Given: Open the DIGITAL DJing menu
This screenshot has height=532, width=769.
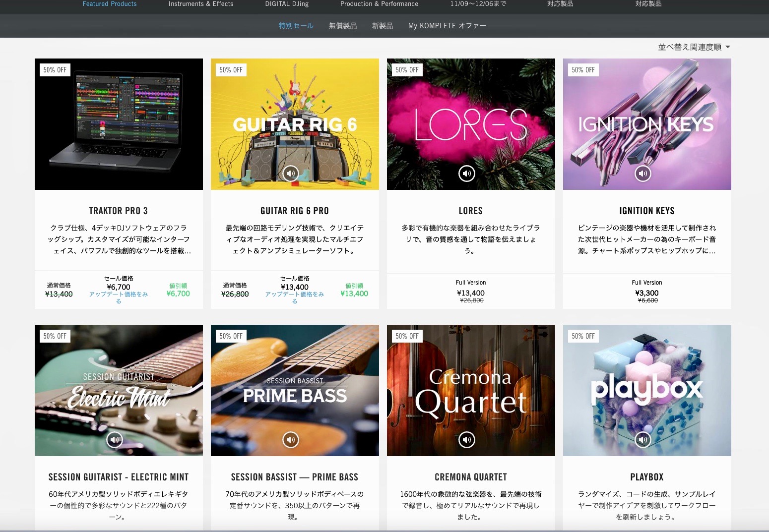Looking at the screenshot, I should pos(287,4).
